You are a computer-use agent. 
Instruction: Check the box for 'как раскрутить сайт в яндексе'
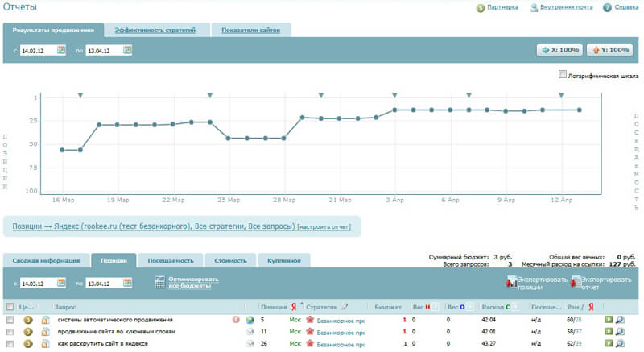(x=10, y=343)
